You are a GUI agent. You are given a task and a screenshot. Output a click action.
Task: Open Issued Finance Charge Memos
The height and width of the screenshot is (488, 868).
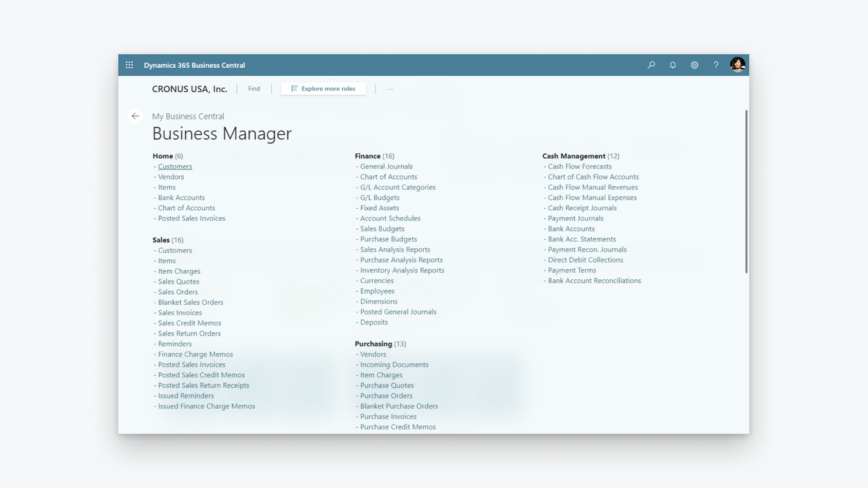207,407
